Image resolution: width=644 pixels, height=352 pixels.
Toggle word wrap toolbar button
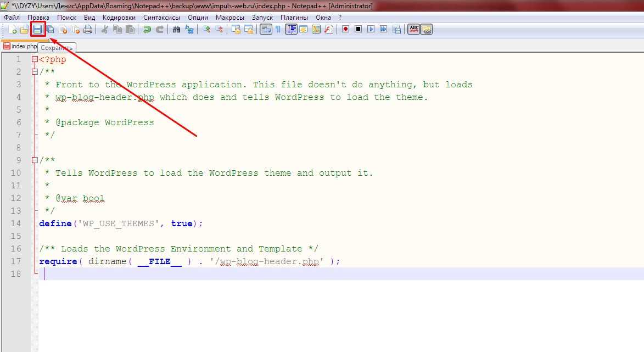click(x=266, y=30)
